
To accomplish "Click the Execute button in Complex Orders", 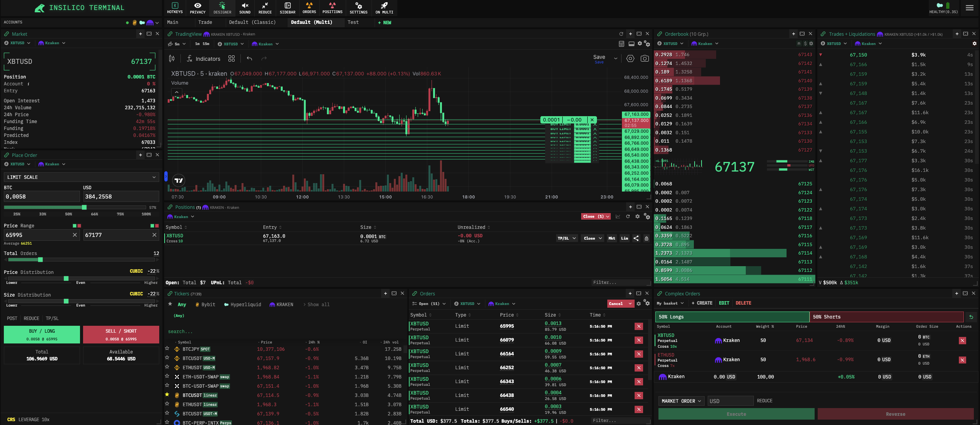I will [736, 414].
